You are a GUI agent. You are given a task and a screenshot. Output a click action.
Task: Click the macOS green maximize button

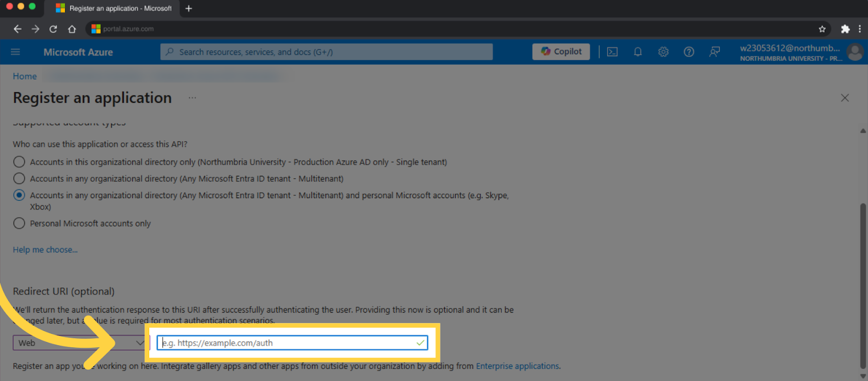pos(32,7)
